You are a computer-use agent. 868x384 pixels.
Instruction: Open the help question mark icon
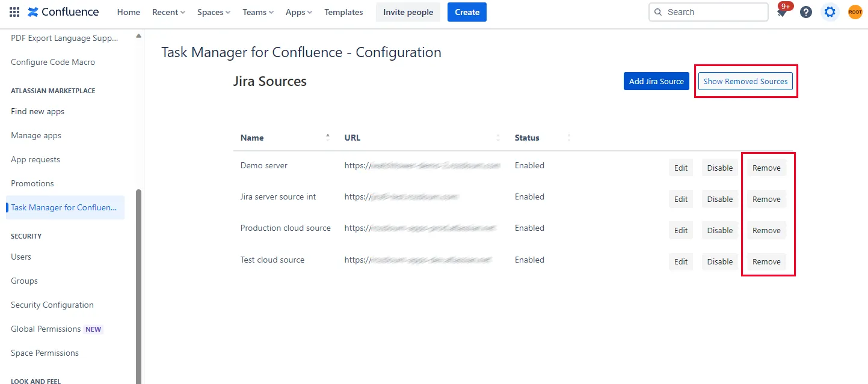806,12
